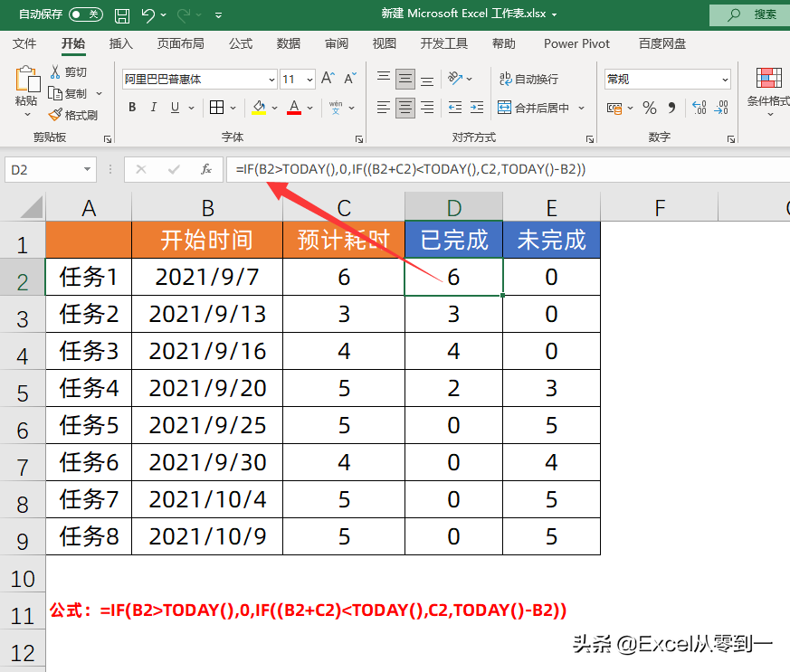
Task: Open the accounting number format dropdown
Action: click(631, 108)
